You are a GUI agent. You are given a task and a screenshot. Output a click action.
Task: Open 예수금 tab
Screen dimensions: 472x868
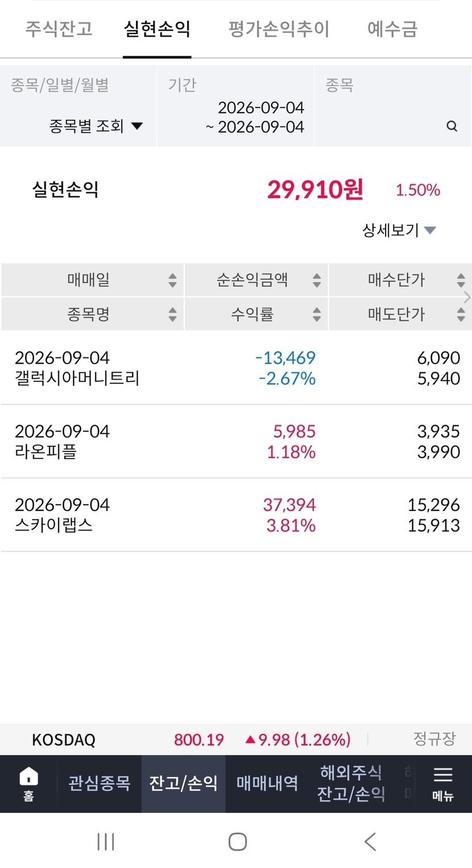[392, 28]
